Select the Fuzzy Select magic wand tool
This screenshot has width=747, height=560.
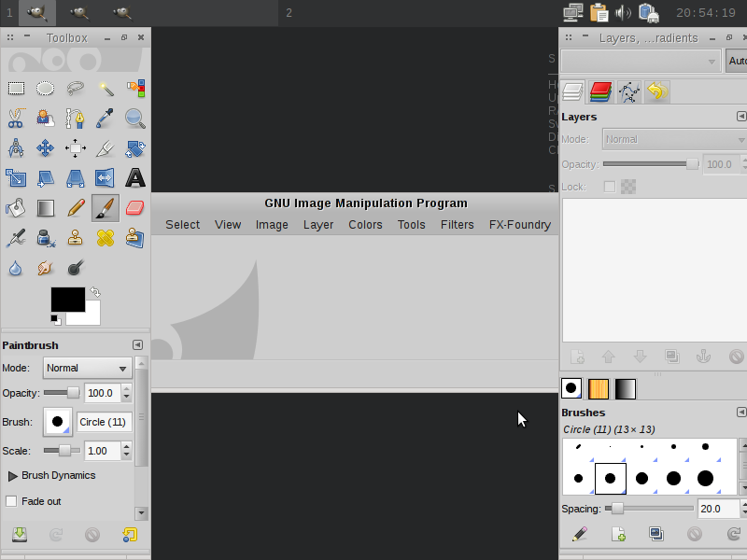106,88
